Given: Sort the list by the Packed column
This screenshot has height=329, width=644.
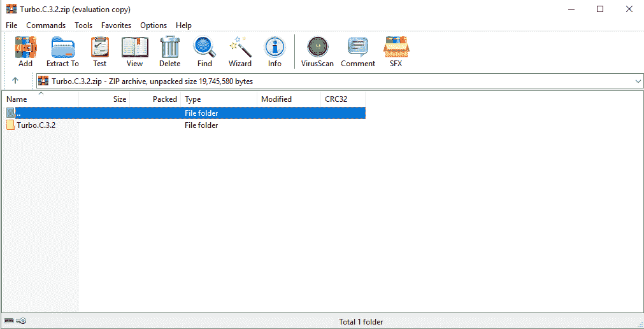Looking at the screenshot, I should pos(155,99).
